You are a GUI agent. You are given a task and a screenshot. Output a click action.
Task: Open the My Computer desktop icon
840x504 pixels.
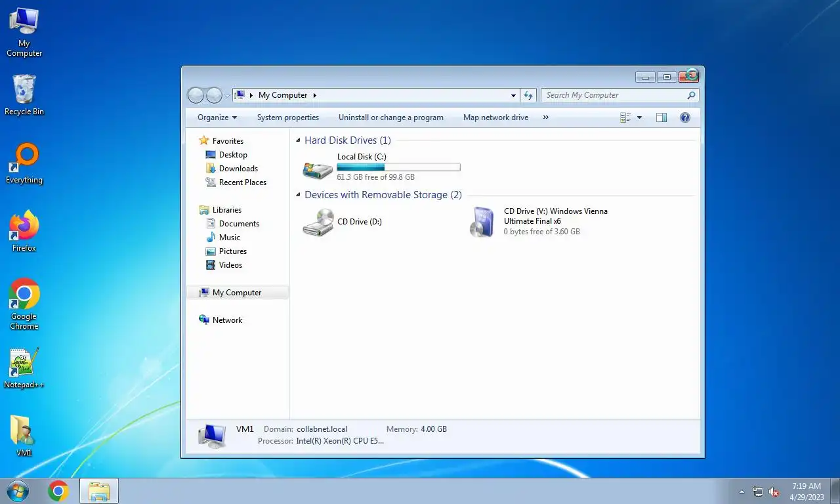(24, 31)
